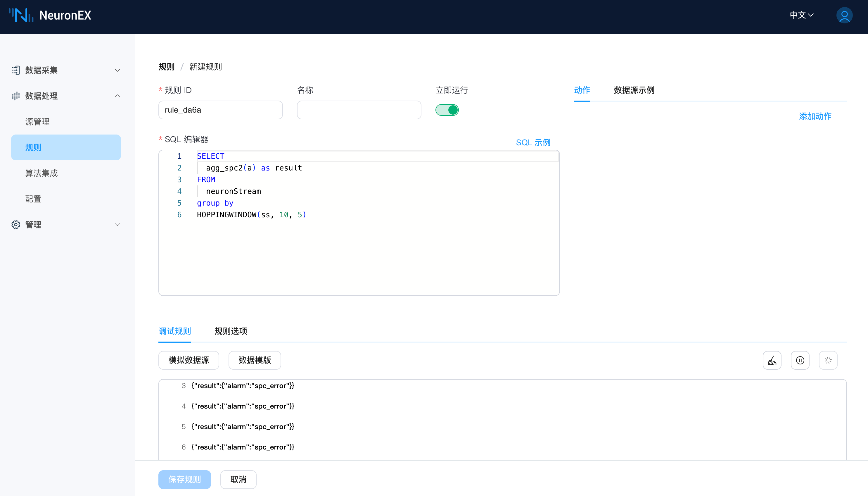Open 源管理 in the sidebar
The width and height of the screenshot is (868, 496).
point(37,122)
